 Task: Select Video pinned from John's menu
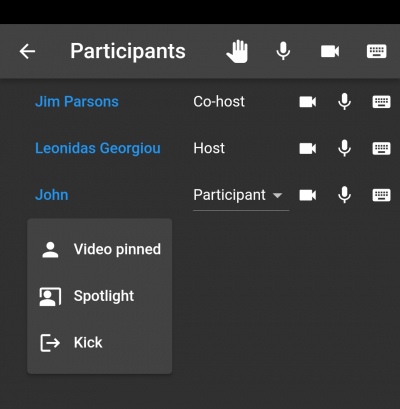(100, 249)
